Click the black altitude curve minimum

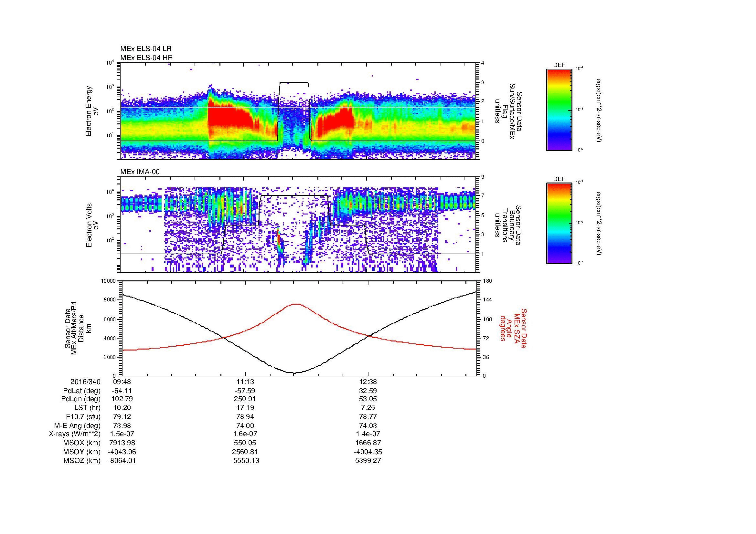pos(294,373)
